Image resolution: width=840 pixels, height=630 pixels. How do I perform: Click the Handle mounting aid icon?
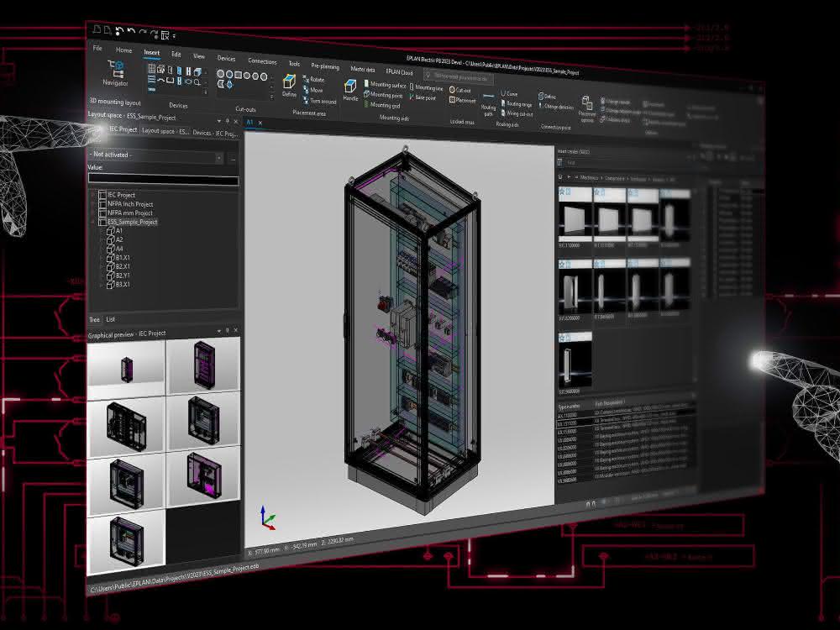[350, 91]
